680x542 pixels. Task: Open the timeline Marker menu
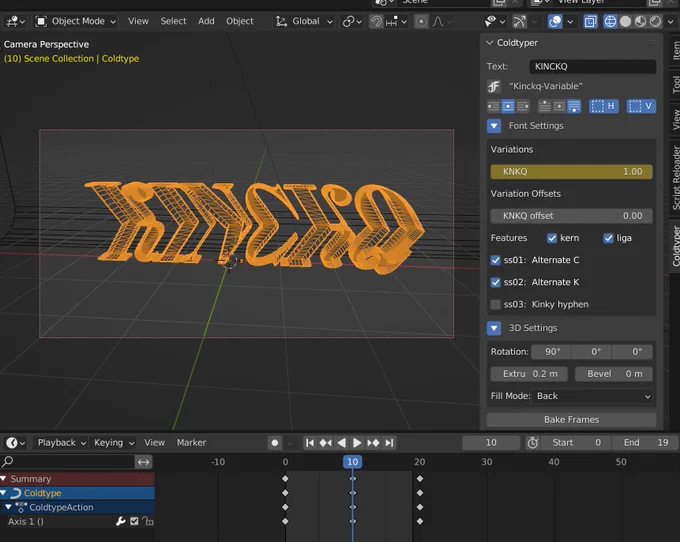pyautogui.click(x=191, y=443)
